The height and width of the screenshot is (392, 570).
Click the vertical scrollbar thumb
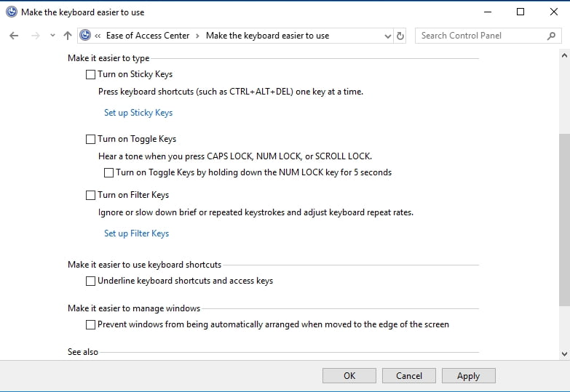(x=564, y=220)
